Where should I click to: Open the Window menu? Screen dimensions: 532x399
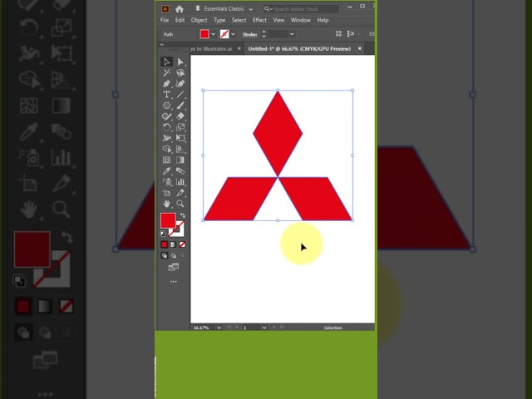[x=301, y=20]
